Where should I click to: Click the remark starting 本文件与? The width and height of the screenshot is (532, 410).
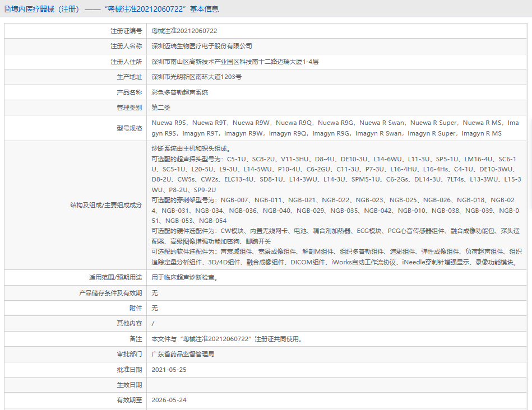tap(227, 339)
